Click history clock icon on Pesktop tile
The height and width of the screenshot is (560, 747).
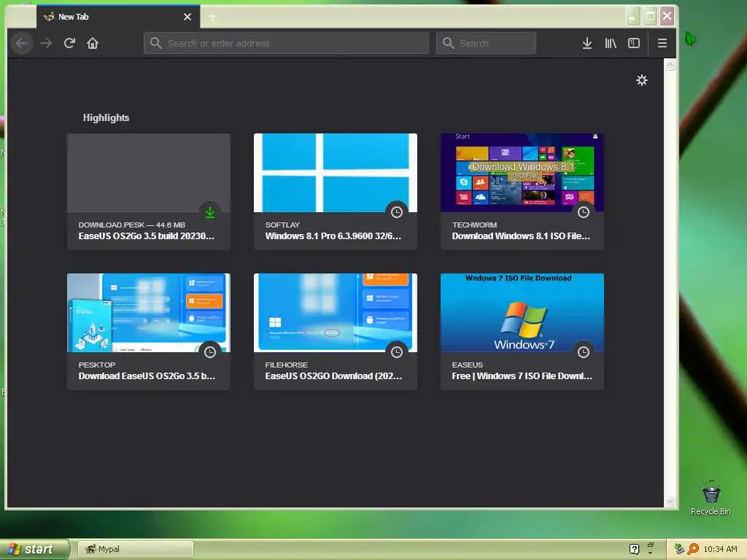click(x=209, y=352)
